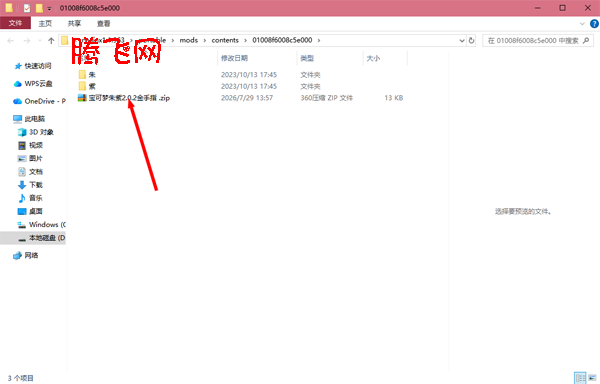This screenshot has height=384, width=600.
Task: Maximize the Explorer window
Action: pyautogui.click(x=562, y=8)
